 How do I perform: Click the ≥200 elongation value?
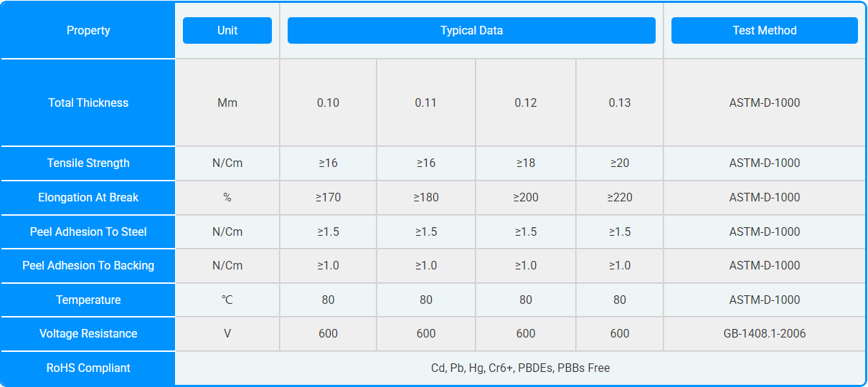tap(526, 197)
